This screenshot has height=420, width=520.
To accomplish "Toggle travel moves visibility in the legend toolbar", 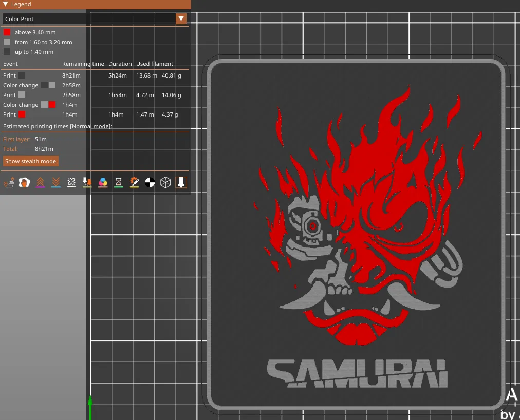I will pos(9,182).
